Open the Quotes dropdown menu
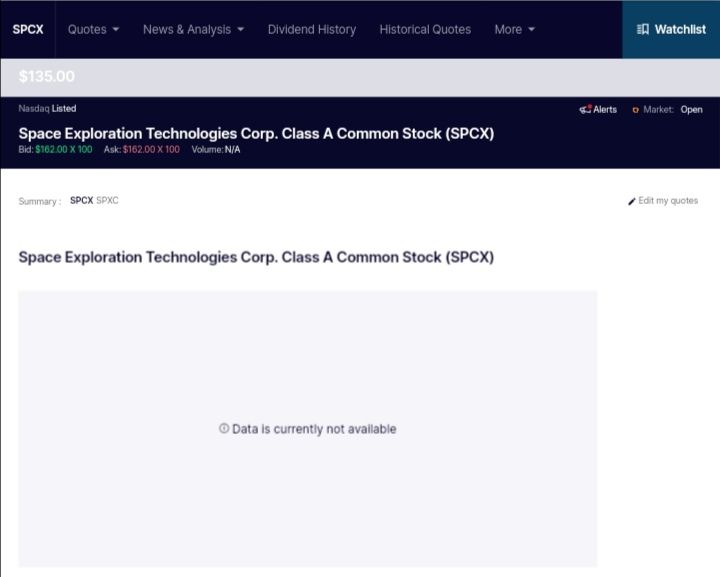Image resolution: width=720 pixels, height=577 pixels. coord(93,29)
